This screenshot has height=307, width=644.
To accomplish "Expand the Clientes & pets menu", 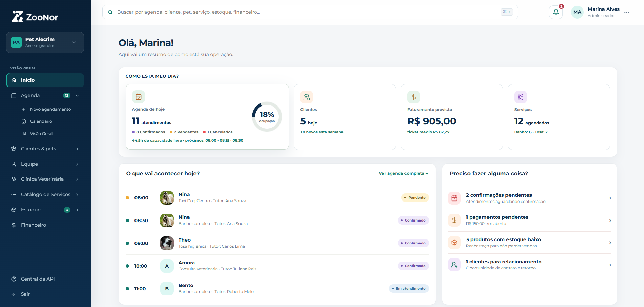I will pyautogui.click(x=45, y=149).
